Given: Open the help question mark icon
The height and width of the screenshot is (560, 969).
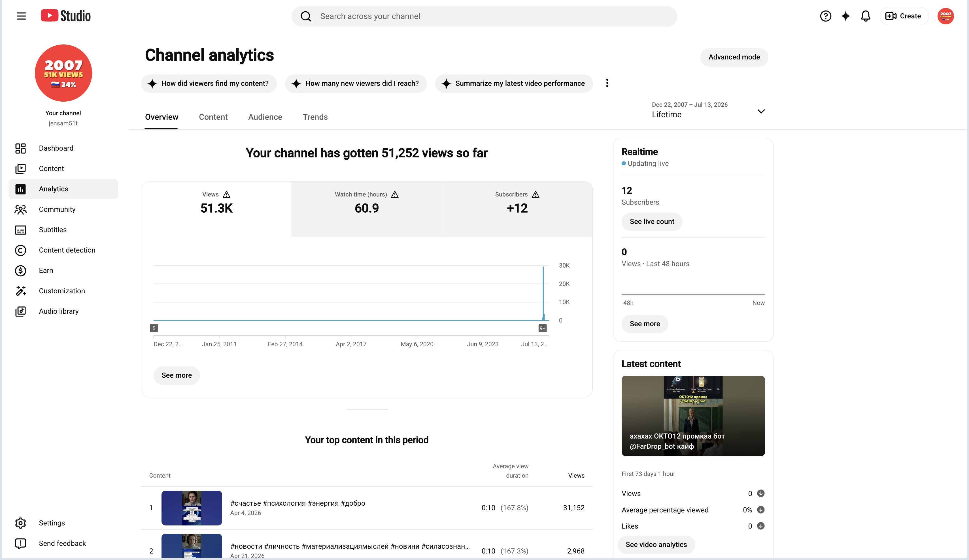Looking at the screenshot, I should point(825,16).
